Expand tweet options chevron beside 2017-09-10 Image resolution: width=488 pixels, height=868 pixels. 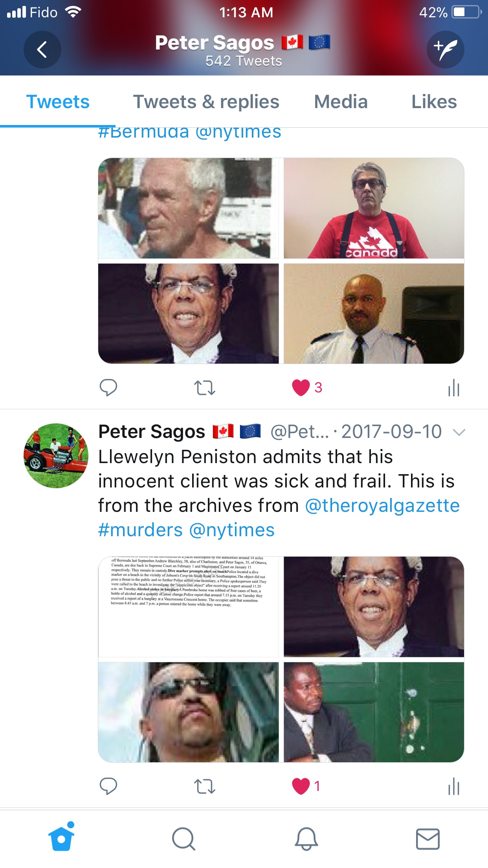[459, 432]
